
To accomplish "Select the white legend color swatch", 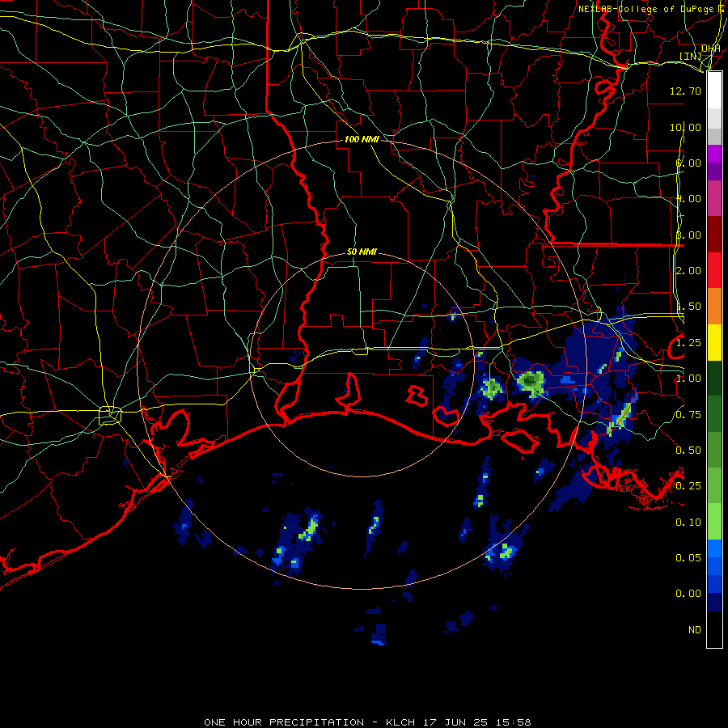I will pos(714,91).
